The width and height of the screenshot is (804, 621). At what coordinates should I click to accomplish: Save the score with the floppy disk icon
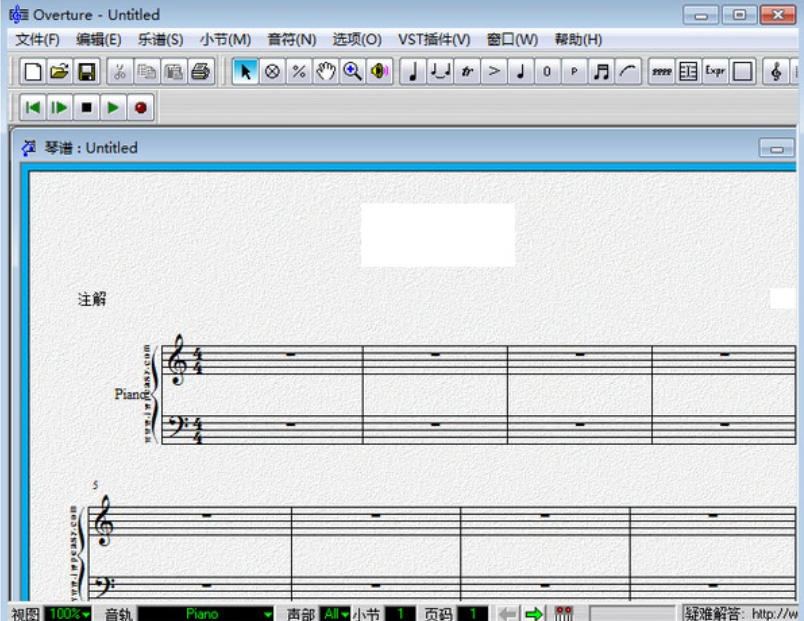(x=86, y=72)
